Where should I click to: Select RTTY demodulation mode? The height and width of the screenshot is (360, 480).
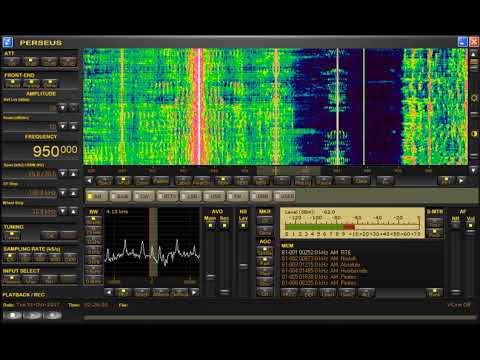click(x=167, y=196)
